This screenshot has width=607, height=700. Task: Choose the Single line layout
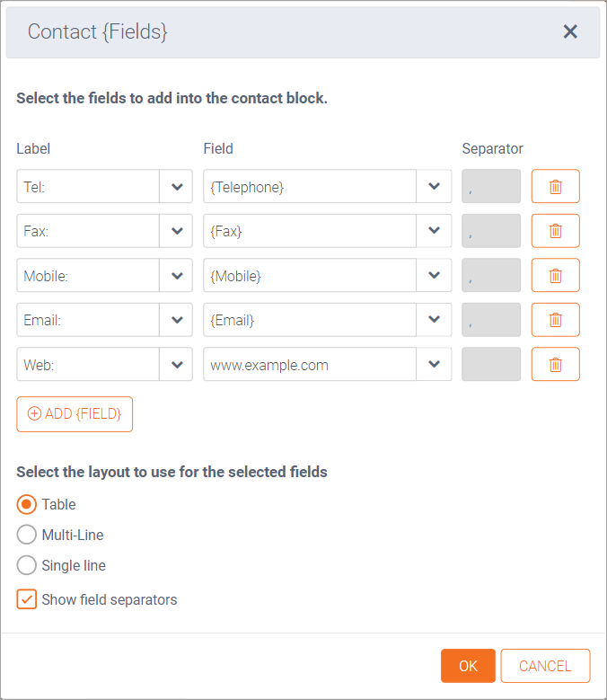click(27, 566)
